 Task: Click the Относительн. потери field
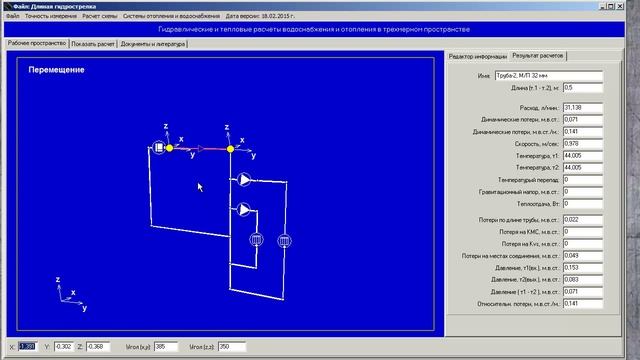[582, 304]
